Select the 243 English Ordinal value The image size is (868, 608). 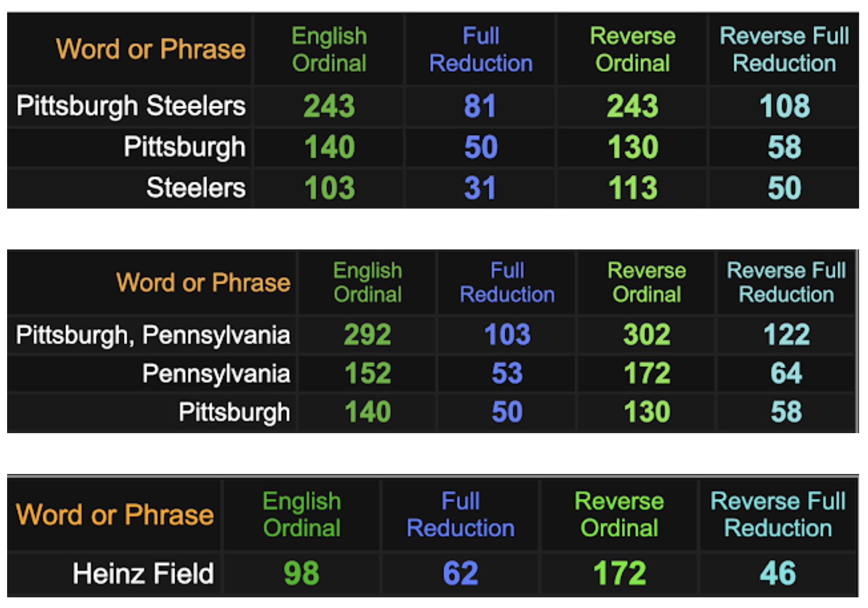click(329, 107)
